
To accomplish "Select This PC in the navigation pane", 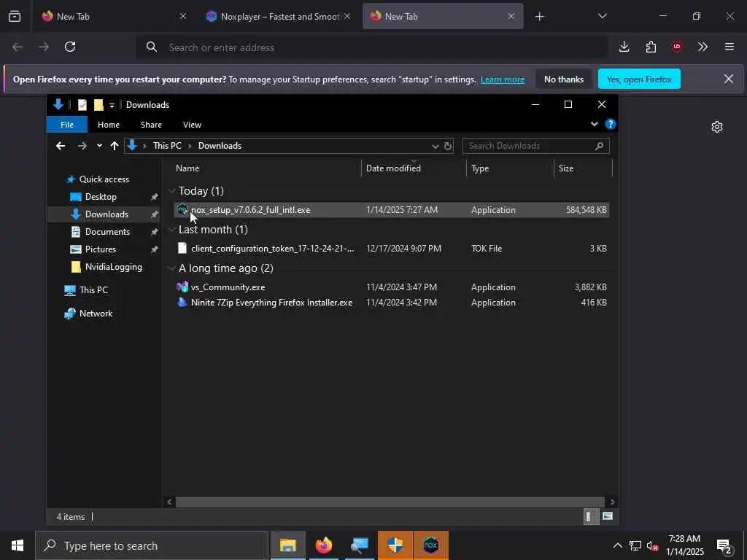I will tap(93, 290).
